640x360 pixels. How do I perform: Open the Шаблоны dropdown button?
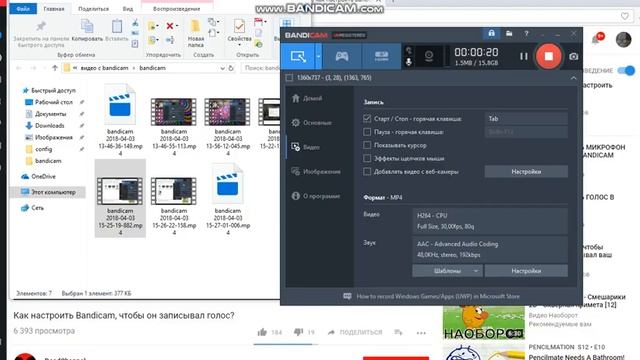(447, 271)
